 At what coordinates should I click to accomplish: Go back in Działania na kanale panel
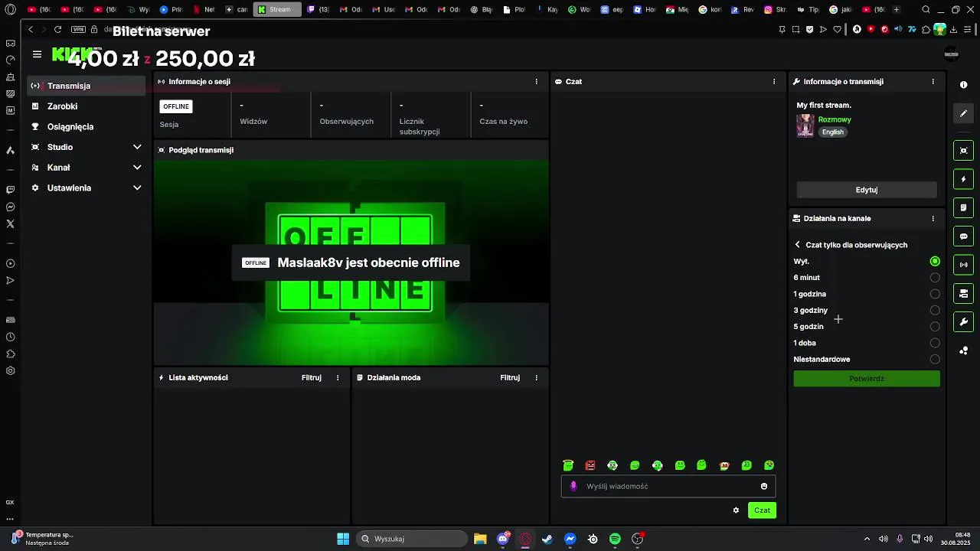[x=797, y=245]
